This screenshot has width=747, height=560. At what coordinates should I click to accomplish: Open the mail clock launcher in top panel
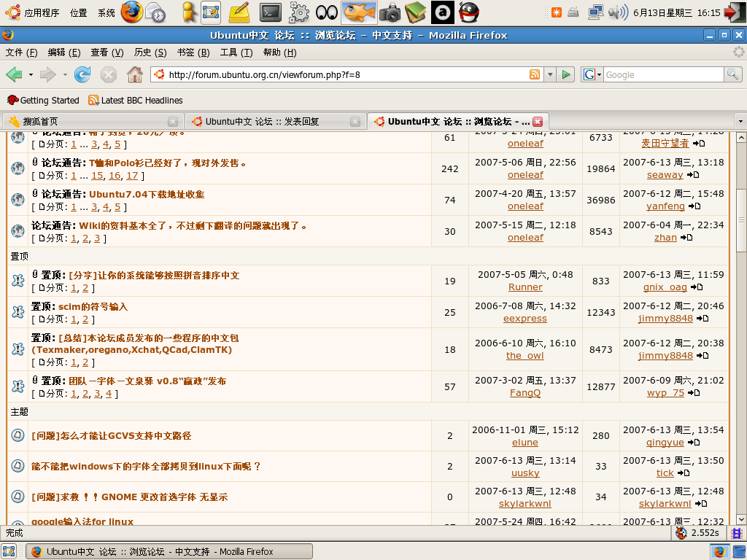(x=155, y=13)
